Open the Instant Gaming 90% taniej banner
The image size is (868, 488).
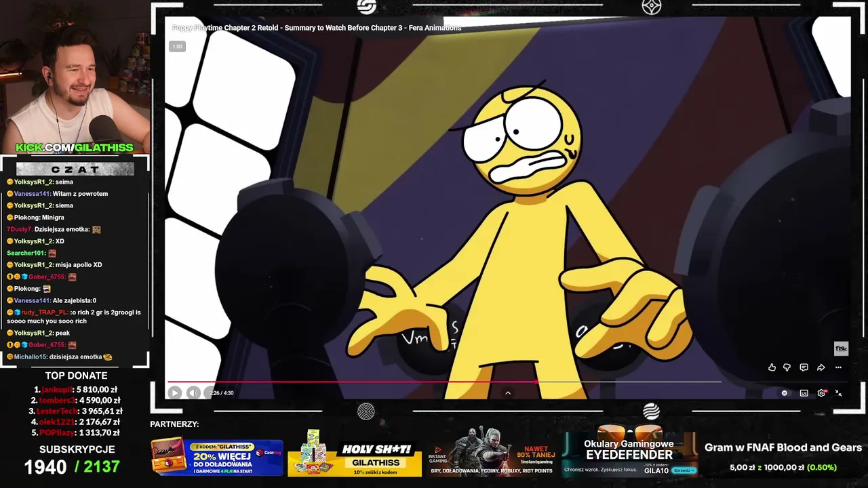[x=491, y=453]
